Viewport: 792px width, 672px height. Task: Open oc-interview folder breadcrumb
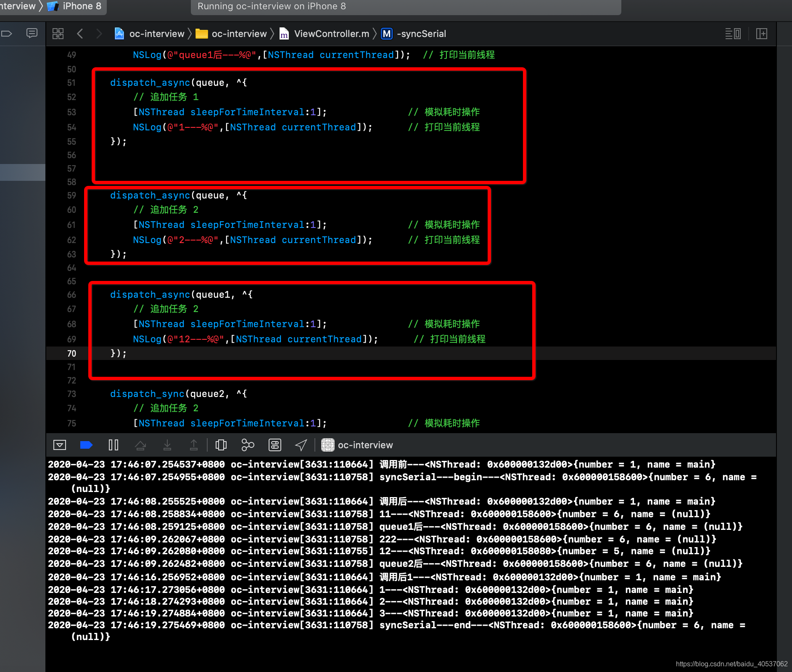tap(232, 34)
